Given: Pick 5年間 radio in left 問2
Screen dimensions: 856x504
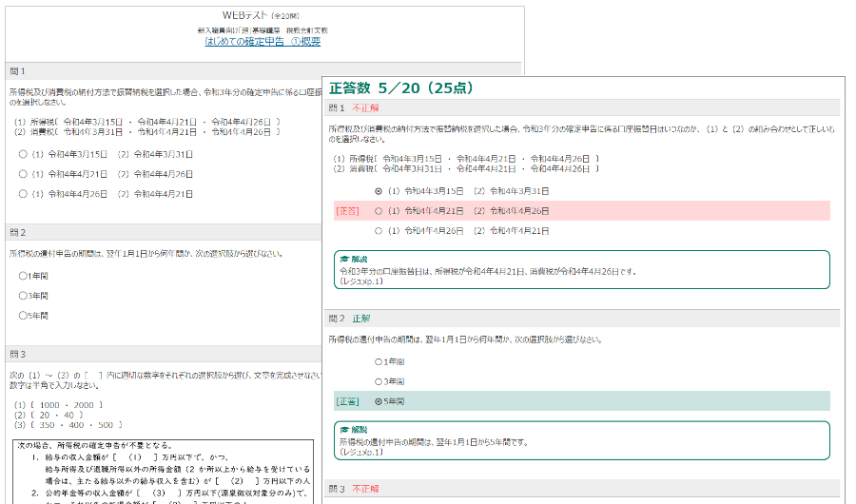Looking at the screenshot, I should click(x=23, y=316).
